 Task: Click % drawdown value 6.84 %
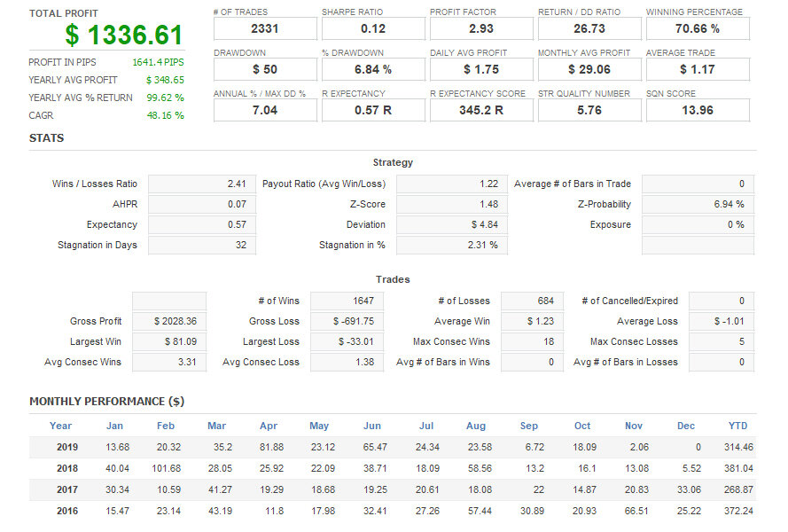(373, 69)
